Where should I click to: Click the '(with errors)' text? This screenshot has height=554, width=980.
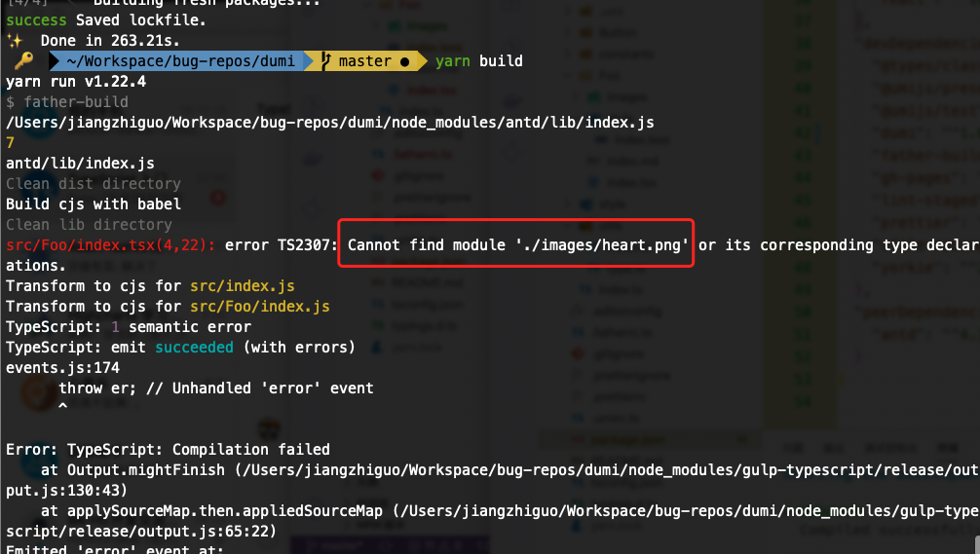[299, 348]
